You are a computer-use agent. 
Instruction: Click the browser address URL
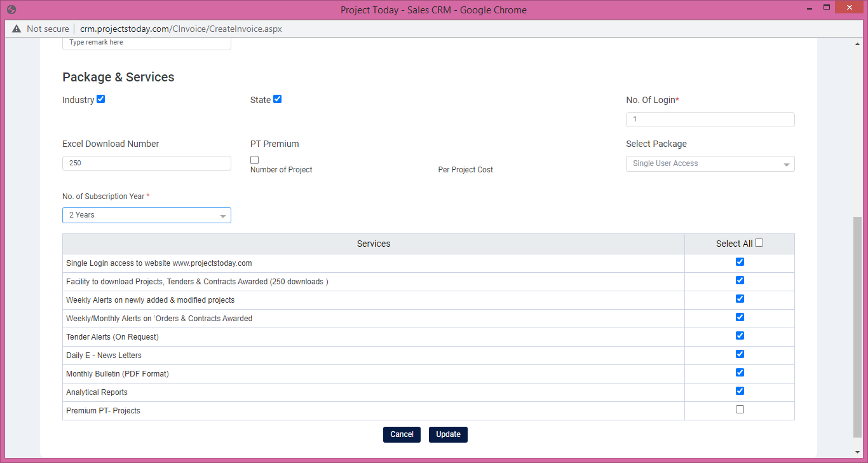(x=181, y=29)
